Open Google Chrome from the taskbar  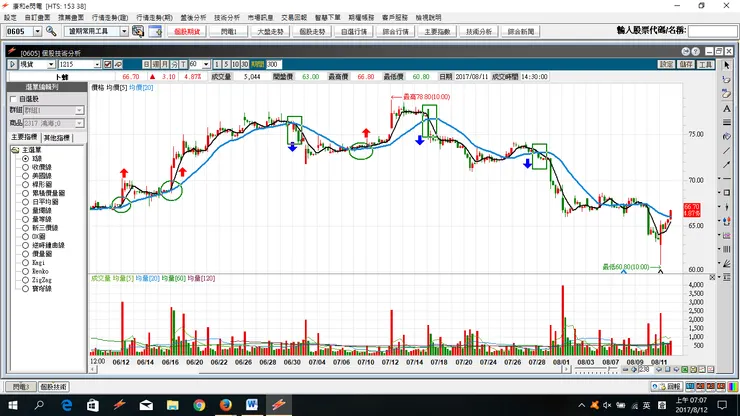click(x=199, y=405)
